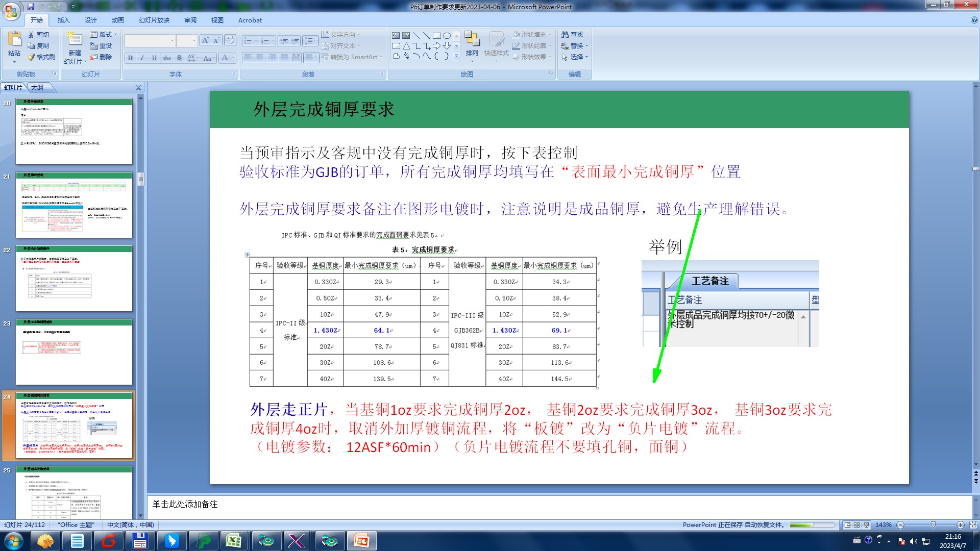
Task: Click the 重设 reset slide icon
Action: (x=94, y=46)
